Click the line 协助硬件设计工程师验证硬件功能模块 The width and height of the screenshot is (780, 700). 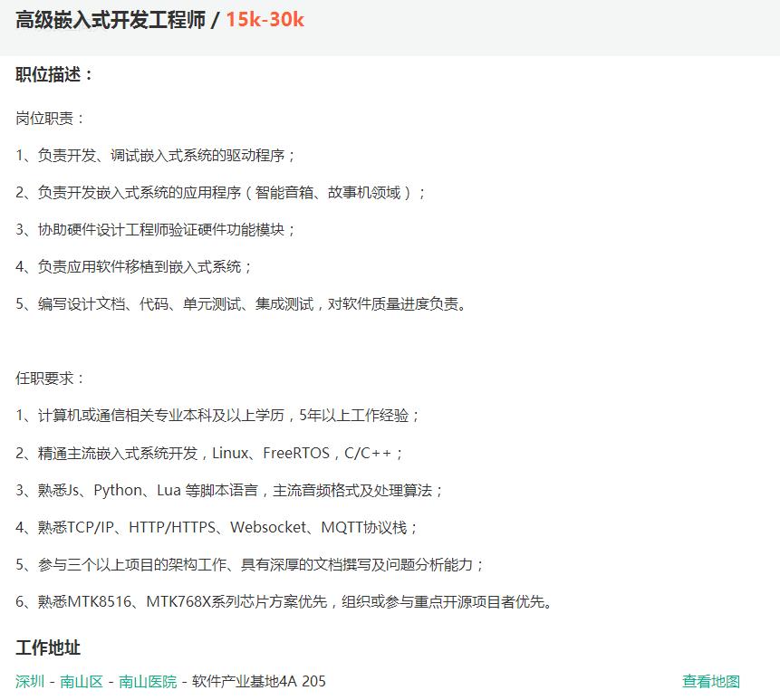tap(155, 230)
